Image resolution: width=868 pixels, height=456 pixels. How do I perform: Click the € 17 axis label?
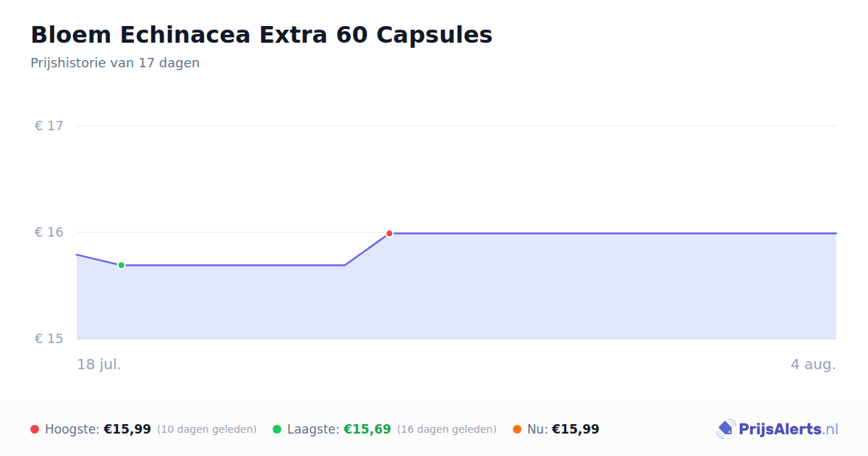(49, 126)
